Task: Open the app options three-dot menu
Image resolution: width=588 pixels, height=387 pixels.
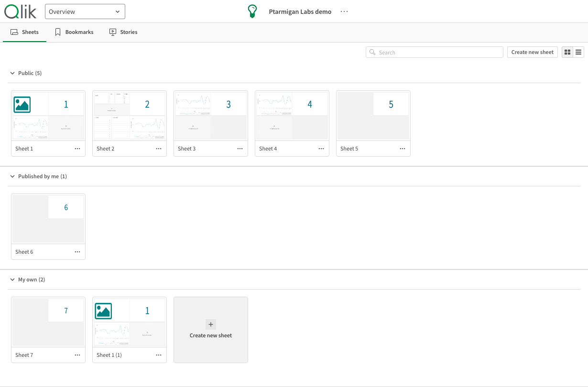Action: pyautogui.click(x=344, y=11)
